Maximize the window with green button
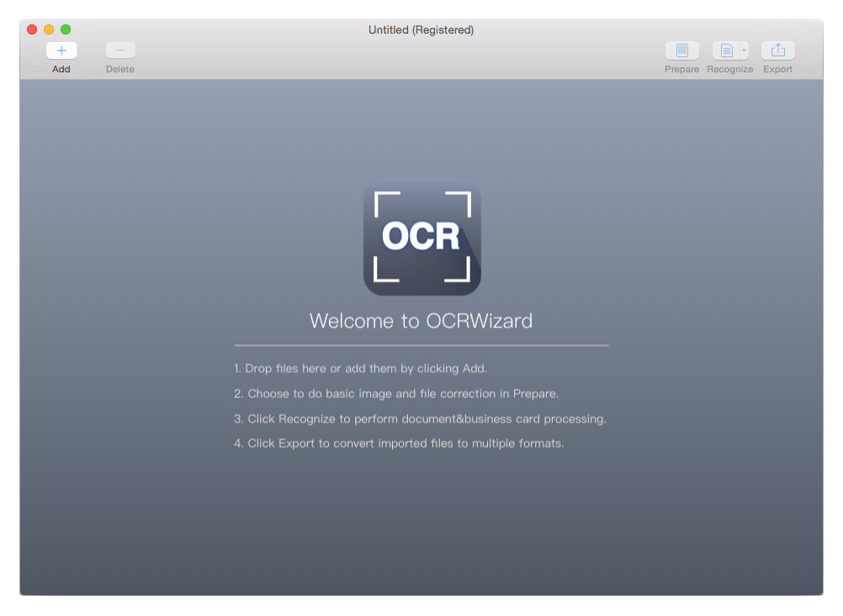 click(x=66, y=29)
